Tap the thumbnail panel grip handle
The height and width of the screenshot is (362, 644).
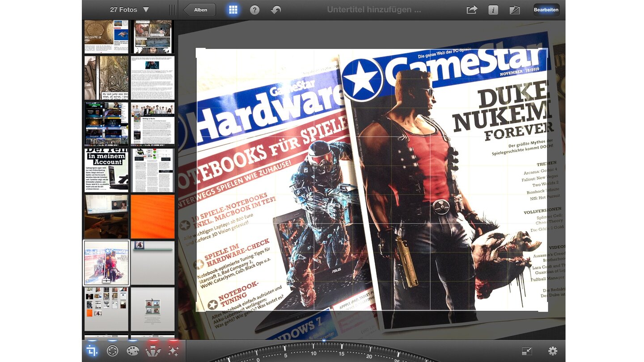(x=172, y=10)
